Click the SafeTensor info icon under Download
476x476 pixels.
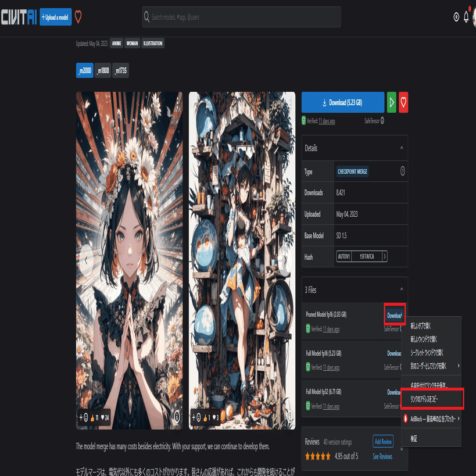pos(382,120)
